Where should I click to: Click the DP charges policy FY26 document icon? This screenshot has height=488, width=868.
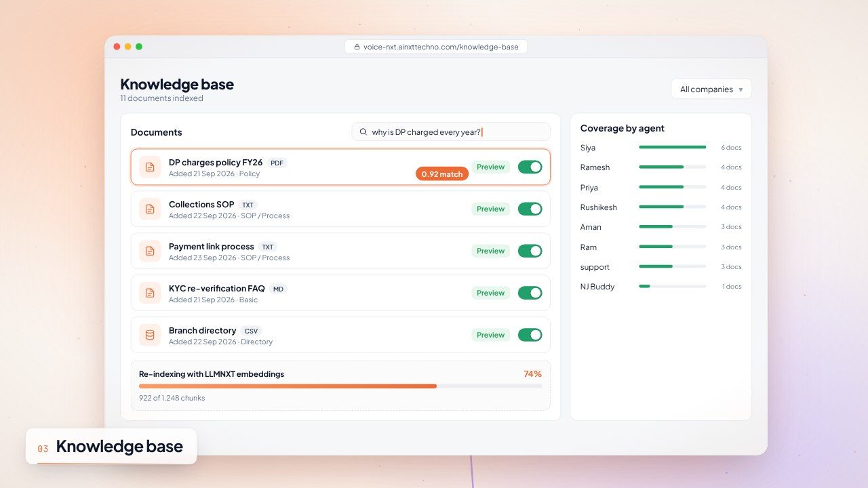coord(150,167)
